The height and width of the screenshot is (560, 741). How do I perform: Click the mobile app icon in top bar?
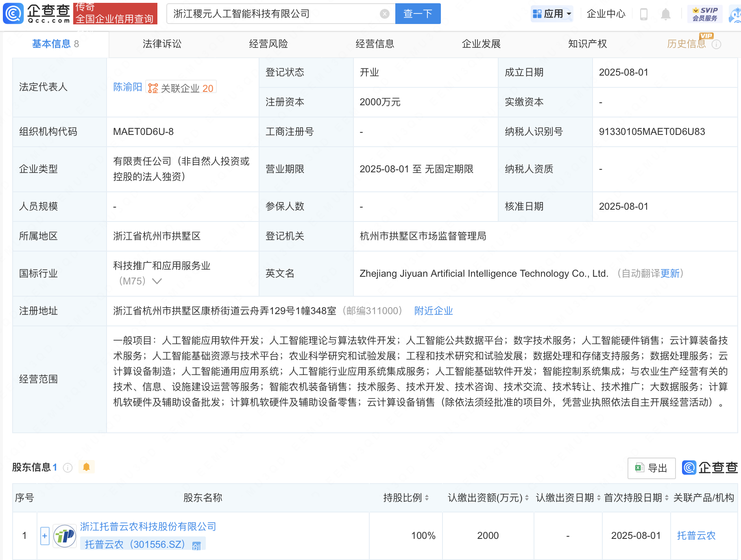(644, 13)
